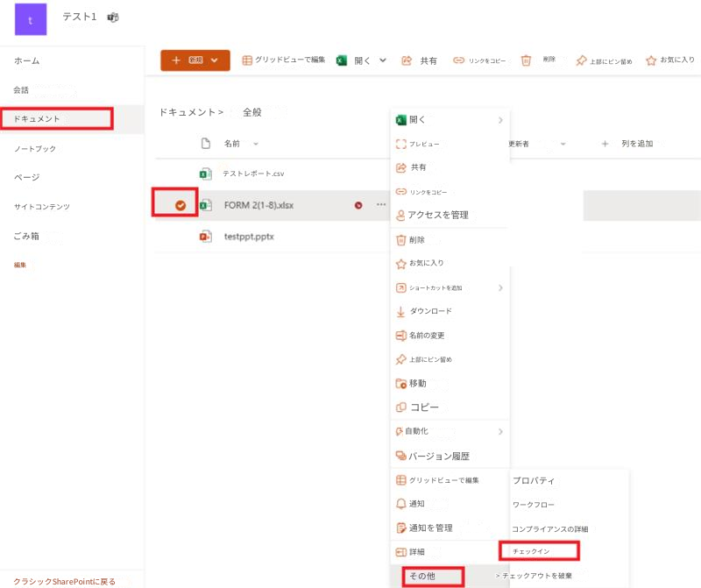Open the FORM 2(1-8).xlsx file
The height and width of the screenshot is (588, 701).
[x=258, y=205]
